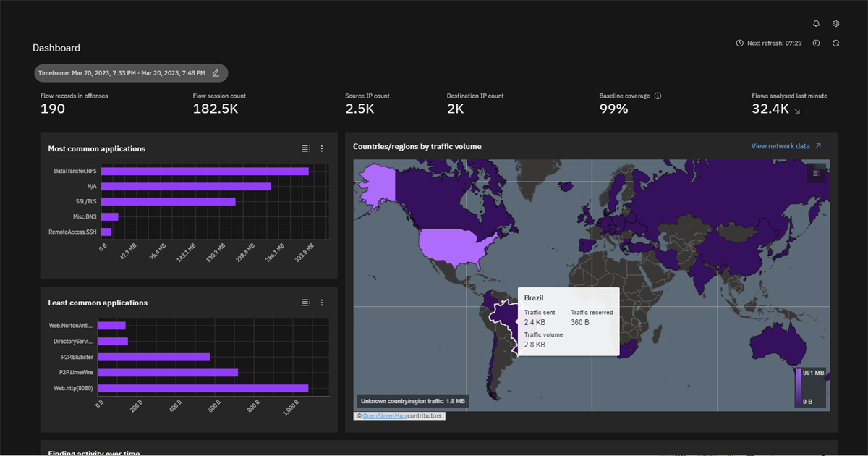Open the View network data link
This screenshot has width=868, height=456.
782,145
